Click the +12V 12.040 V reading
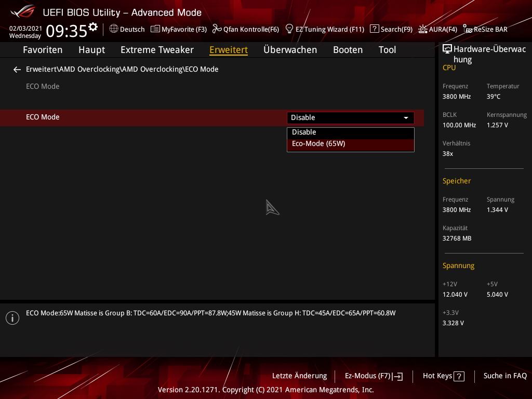This screenshot has height=399, width=532. click(x=455, y=295)
